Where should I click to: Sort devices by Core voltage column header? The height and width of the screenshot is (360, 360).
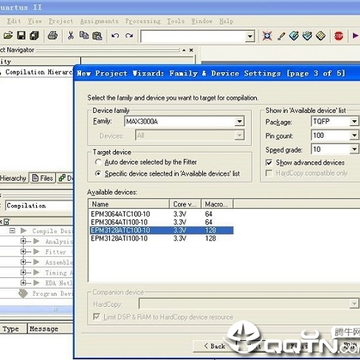[185, 204]
